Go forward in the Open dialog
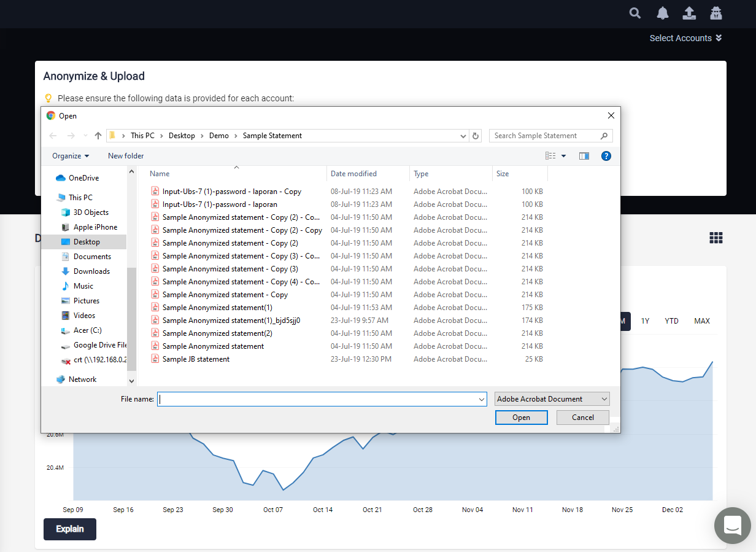 pos(71,136)
